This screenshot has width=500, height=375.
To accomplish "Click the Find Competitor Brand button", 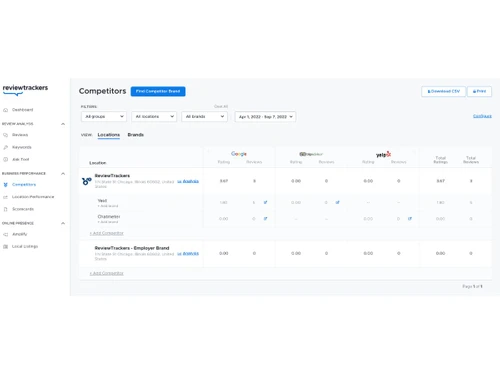I will [x=158, y=91].
